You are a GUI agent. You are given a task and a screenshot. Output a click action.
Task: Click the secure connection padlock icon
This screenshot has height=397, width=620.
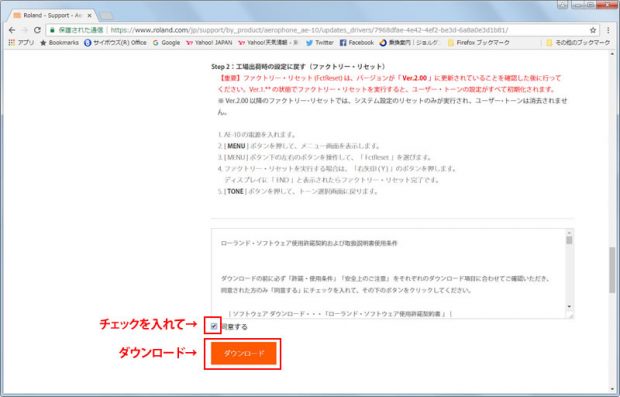pos(52,30)
